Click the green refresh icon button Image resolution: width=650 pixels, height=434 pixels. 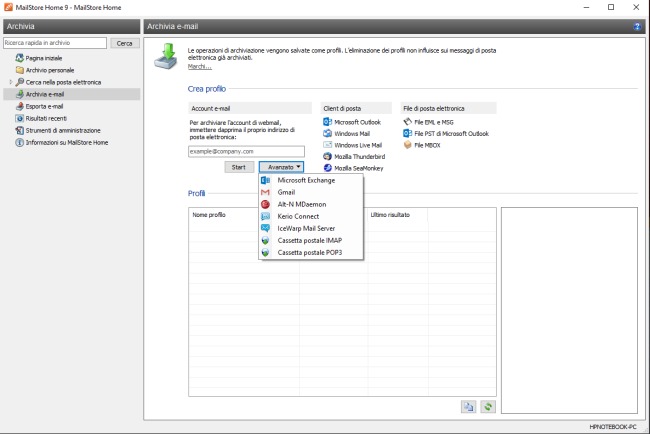point(488,407)
